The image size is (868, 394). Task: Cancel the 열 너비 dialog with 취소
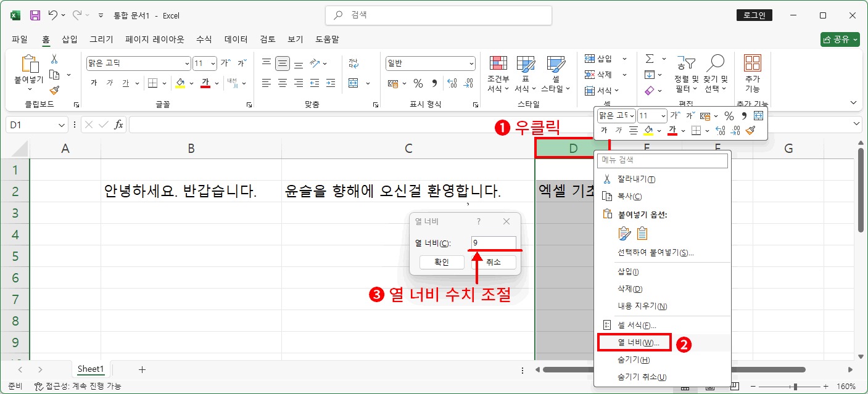tap(494, 262)
